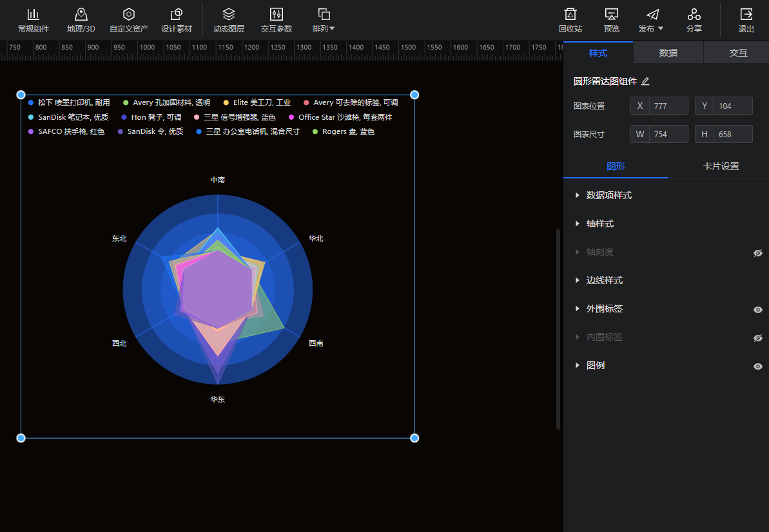Click the chart width W input field
This screenshot has width=769, height=532.
tap(668, 134)
